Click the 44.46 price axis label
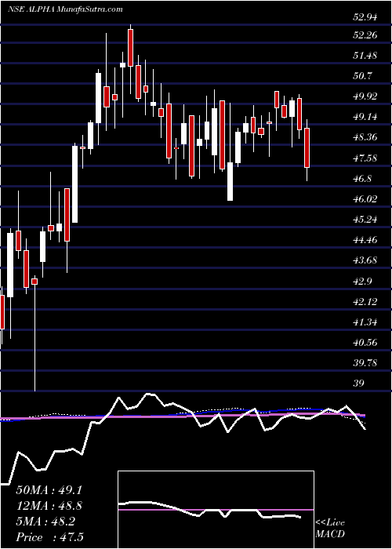This screenshot has width=392, height=549. [365, 240]
